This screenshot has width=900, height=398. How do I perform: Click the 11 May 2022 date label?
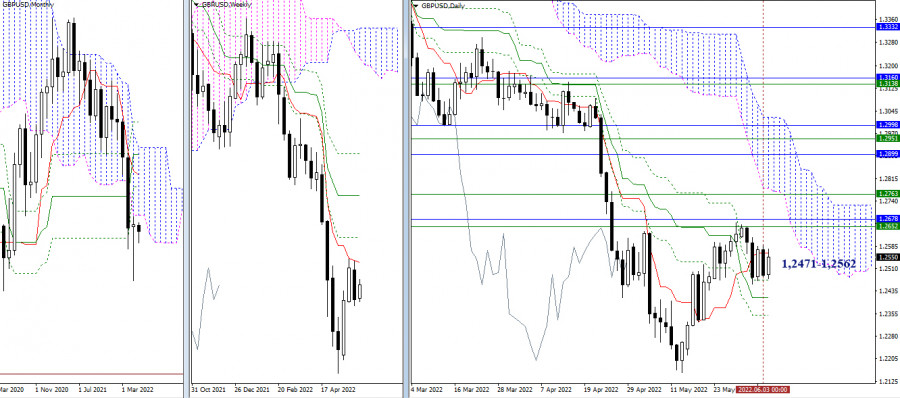[x=689, y=389]
